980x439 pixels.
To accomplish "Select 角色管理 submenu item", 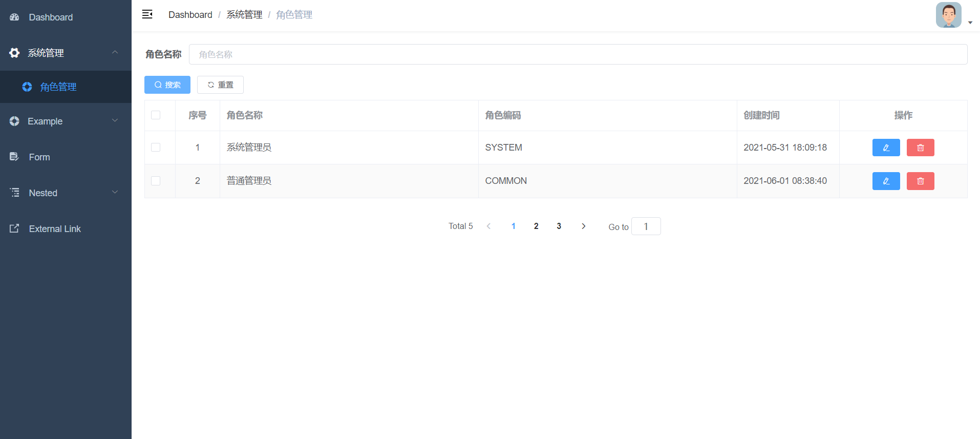I will (66, 87).
